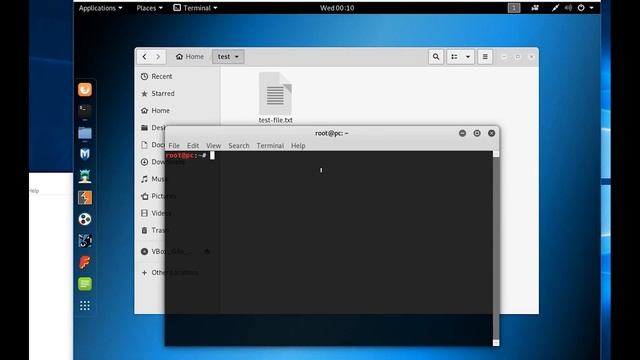The height and width of the screenshot is (360, 640).
Task: Click the volume icon in top bar
Action: point(568,8)
